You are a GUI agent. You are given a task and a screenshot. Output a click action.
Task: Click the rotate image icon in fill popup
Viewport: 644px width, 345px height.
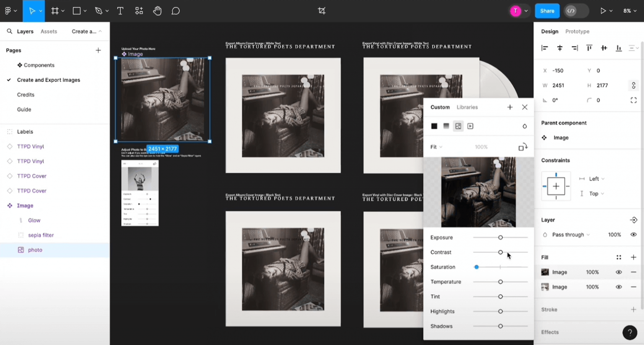pyautogui.click(x=522, y=147)
